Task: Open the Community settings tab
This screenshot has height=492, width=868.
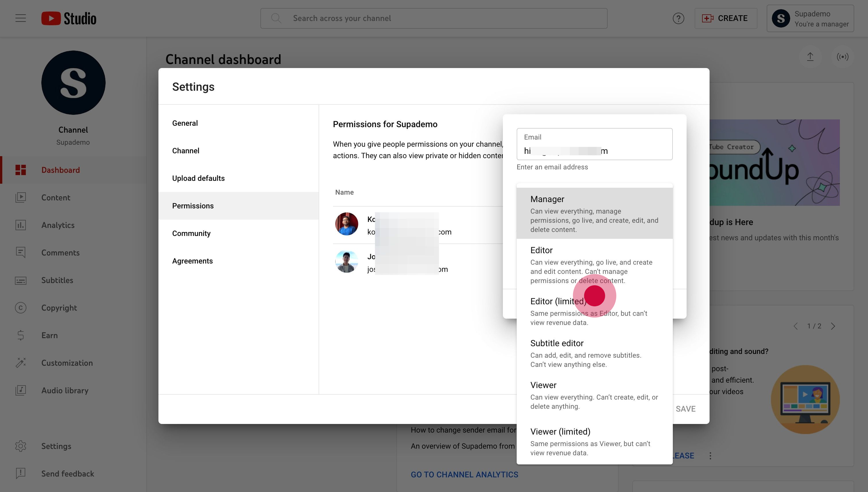Action: [239, 233]
